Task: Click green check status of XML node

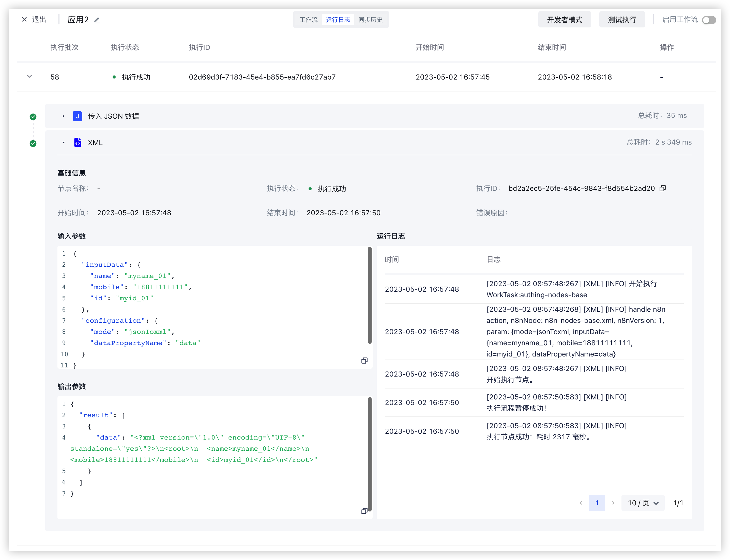Action: (x=33, y=144)
